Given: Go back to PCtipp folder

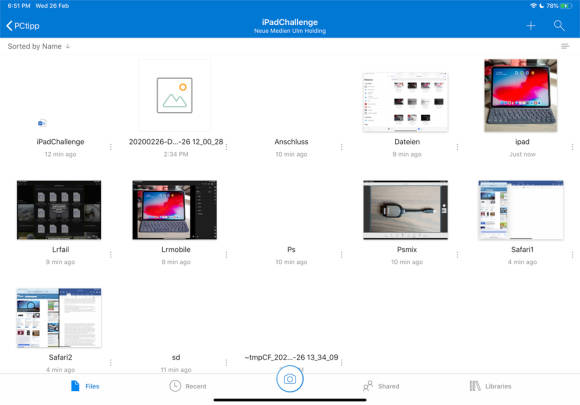Looking at the screenshot, I should pos(23,26).
